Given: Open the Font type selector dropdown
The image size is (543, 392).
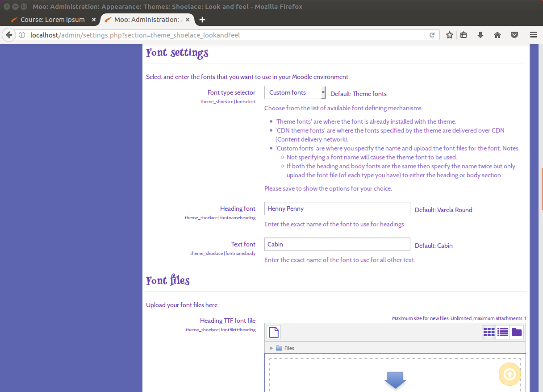Looking at the screenshot, I should [x=295, y=92].
